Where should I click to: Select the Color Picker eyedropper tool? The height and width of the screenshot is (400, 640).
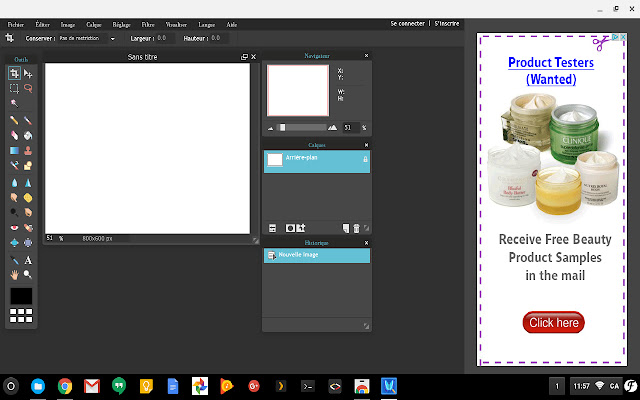14,260
